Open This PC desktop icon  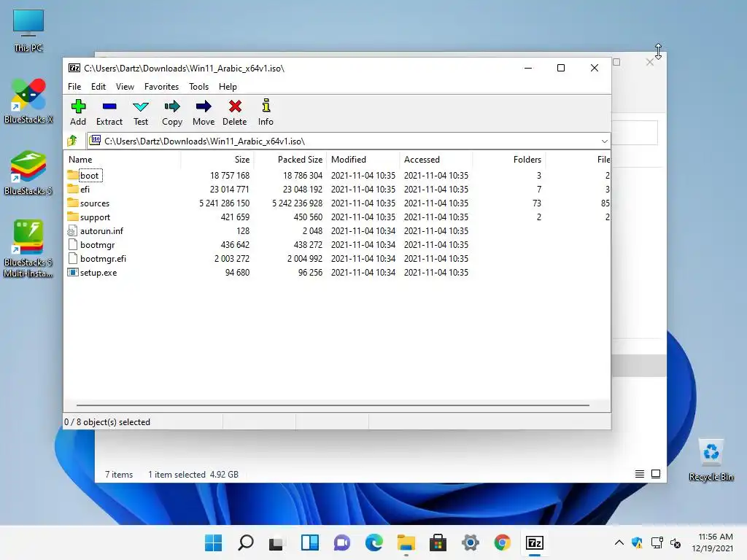(x=28, y=31)
